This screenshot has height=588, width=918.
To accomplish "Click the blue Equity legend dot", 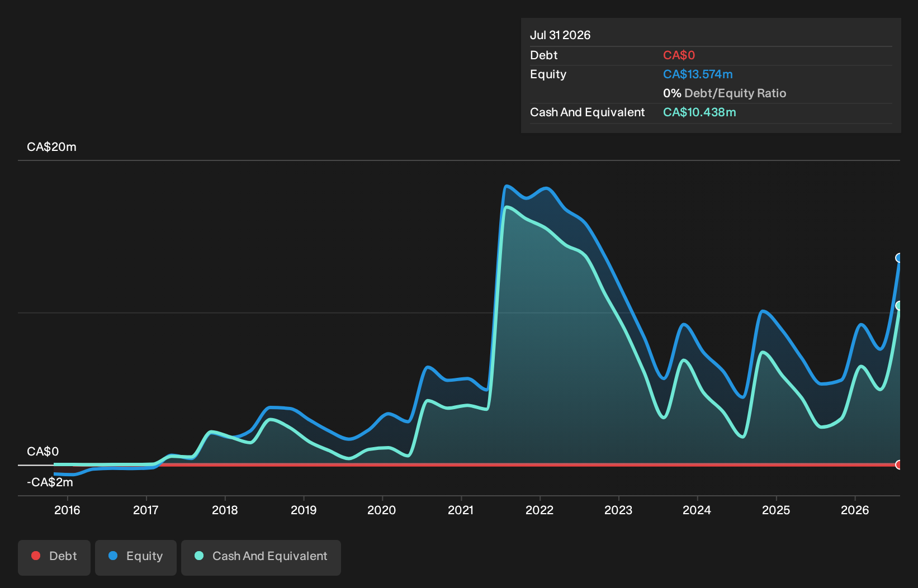I will [113, 556].
